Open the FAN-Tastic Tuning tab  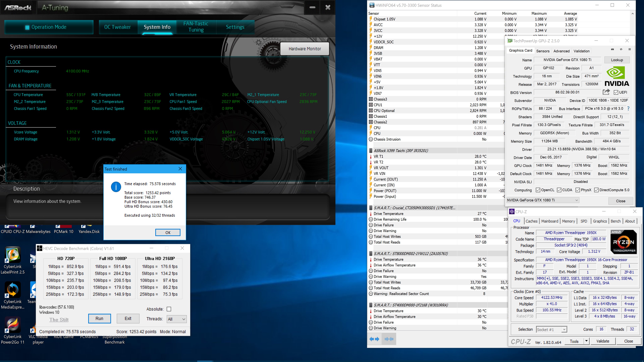[x=196, y=27]
